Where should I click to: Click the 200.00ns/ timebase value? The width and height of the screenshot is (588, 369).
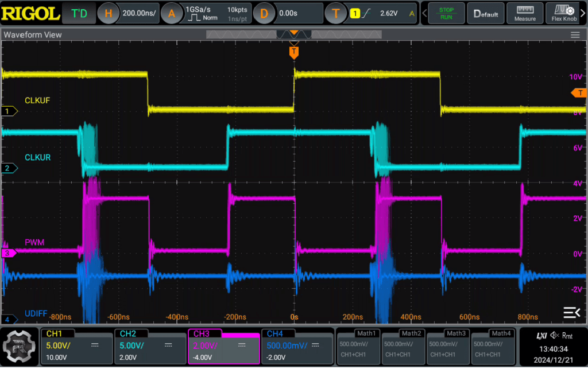[139, 13]
